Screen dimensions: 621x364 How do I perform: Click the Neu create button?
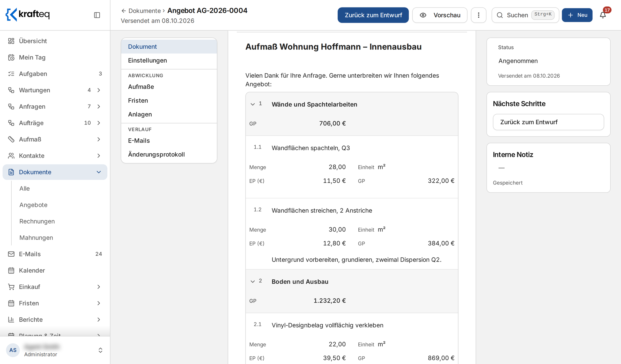click(577, 15)
